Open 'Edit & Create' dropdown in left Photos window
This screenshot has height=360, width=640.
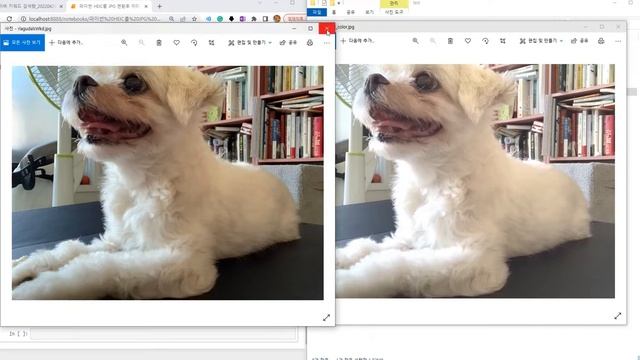tap(250, 42)
